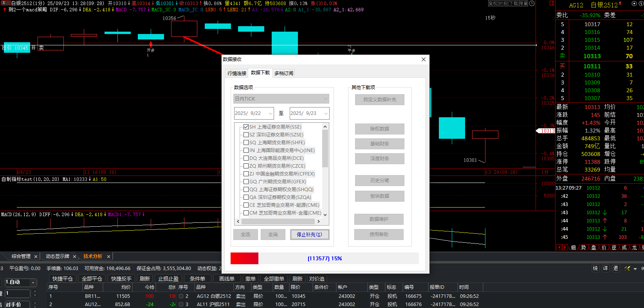Click the circled dot icon beside 白银2512

click(634, 4)
